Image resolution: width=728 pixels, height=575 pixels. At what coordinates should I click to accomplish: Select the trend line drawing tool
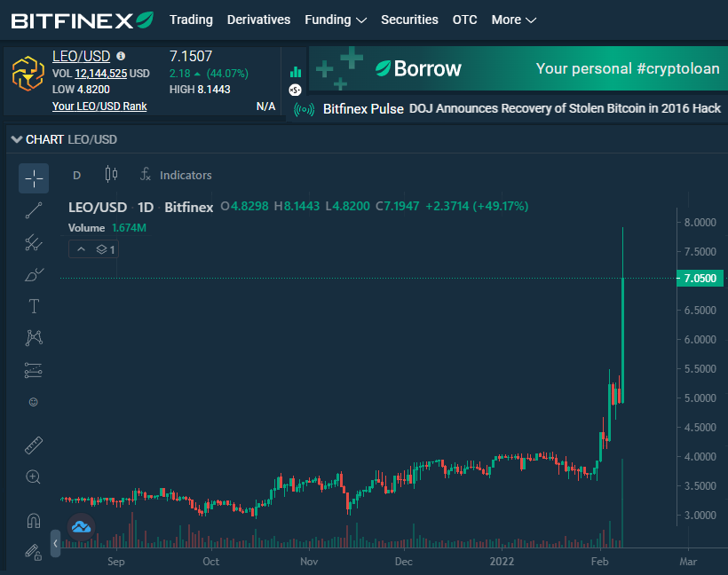click(x=34, y=210)
